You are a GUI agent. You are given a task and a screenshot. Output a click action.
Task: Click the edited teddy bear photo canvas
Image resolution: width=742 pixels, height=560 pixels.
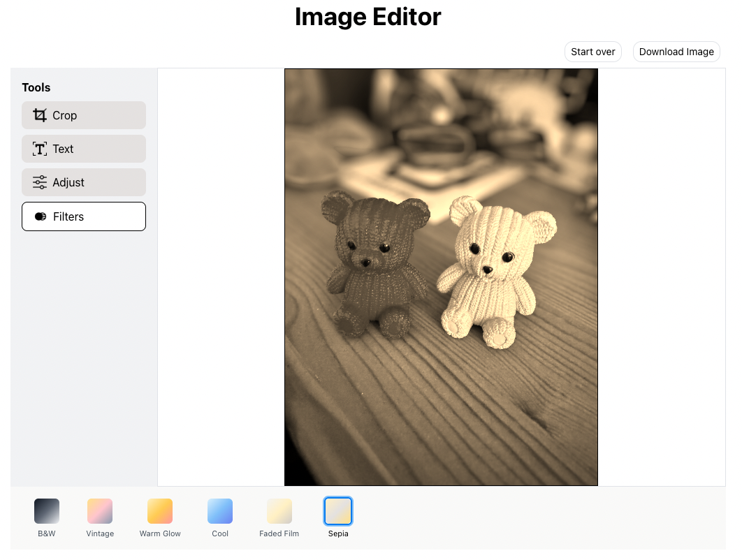point(441,277)
